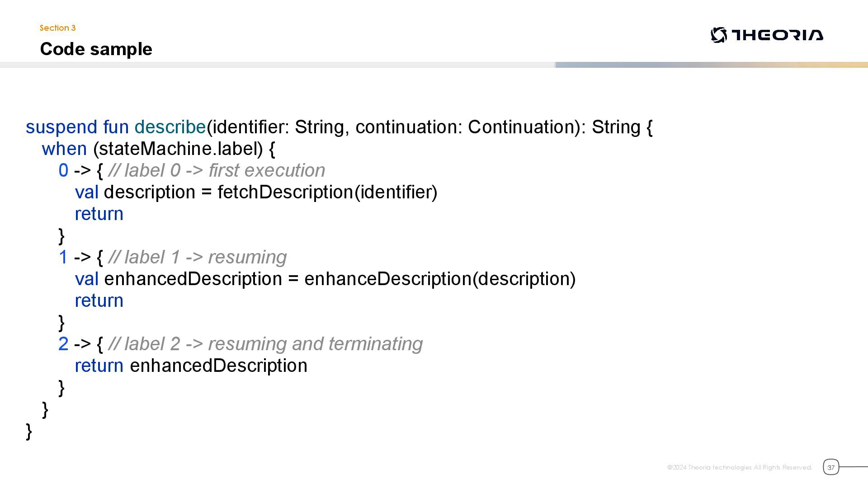Select the "Code sample" slide title

coord(96,49)
